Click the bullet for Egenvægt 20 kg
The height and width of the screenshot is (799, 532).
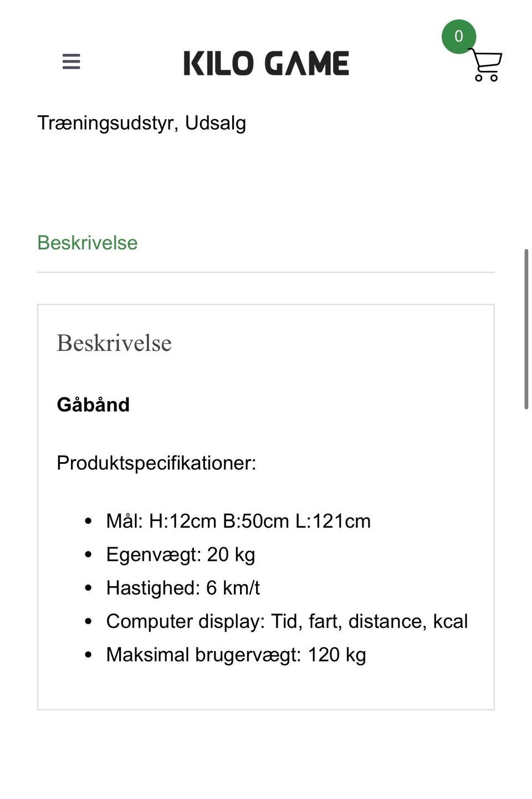89,554
